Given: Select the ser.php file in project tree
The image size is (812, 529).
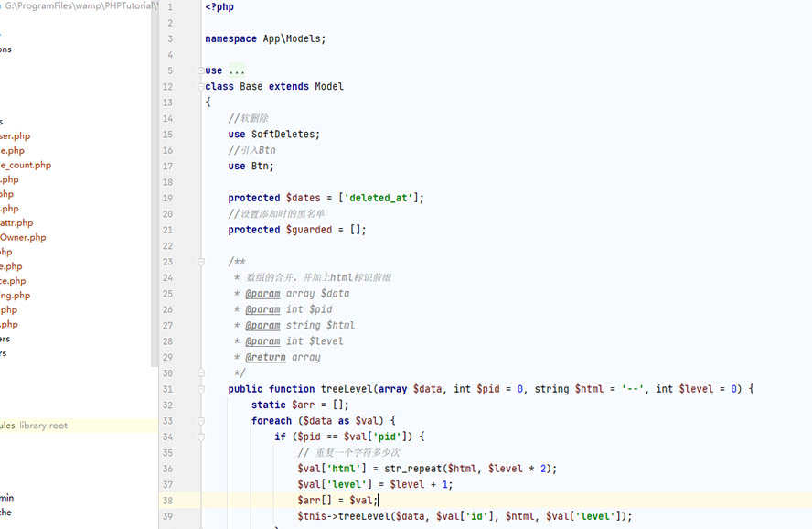Looking at the screenshot, I should point(16,136).
